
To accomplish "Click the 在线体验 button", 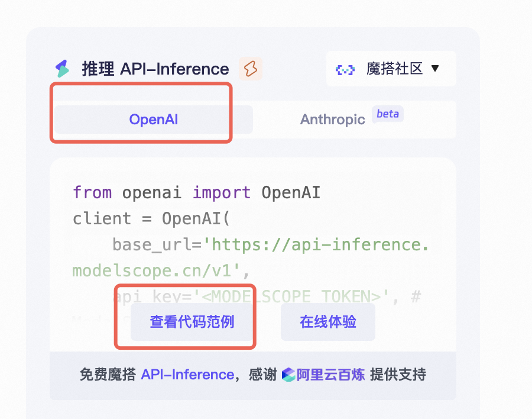I will 327,321.
